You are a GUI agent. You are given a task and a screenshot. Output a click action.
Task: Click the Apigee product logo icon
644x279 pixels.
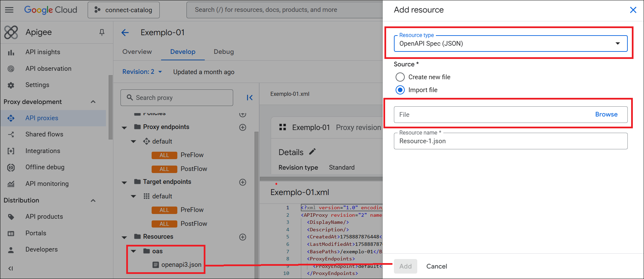(x=11, y=32)
